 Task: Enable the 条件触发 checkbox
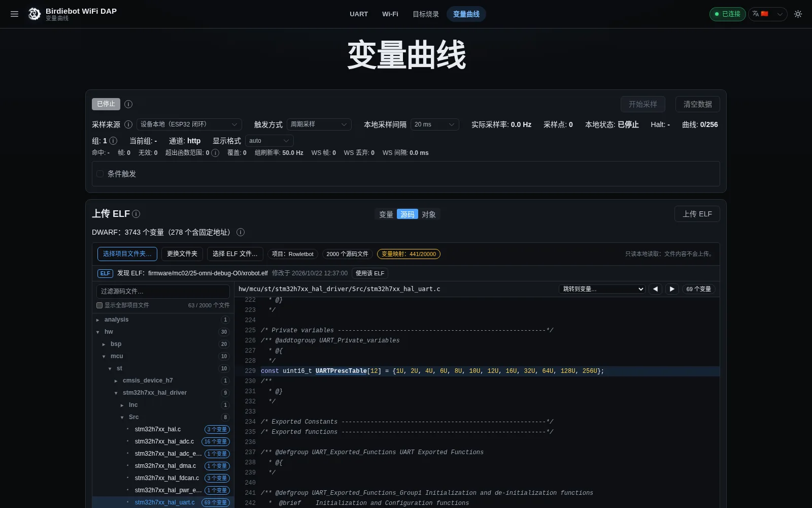(x=100, y=174)
